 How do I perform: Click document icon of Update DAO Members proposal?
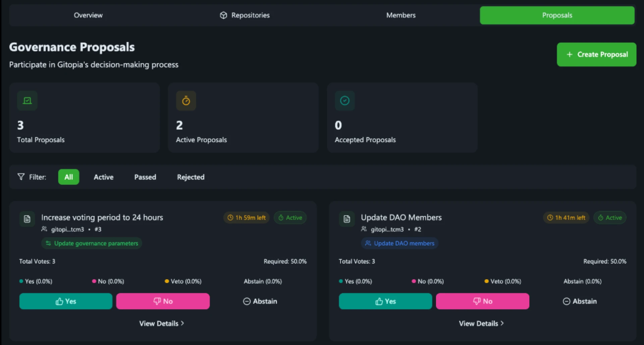[347, 219]
